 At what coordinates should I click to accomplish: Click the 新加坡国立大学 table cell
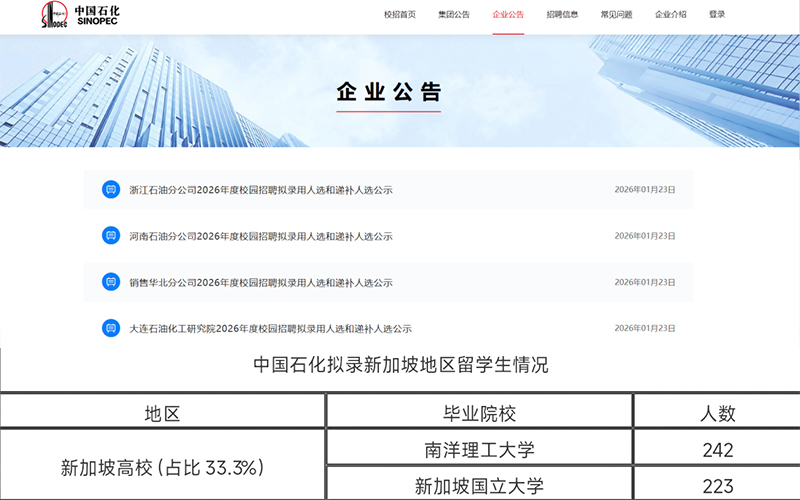pyautogui.click(x=480, y=485)
